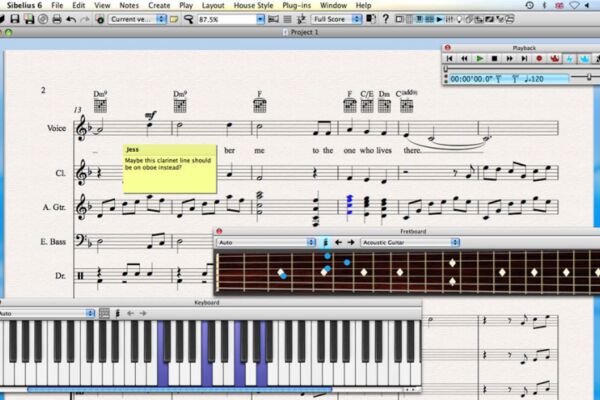Change keyboard size icon in Keyboard window

pyautogui.click(x=104, y=313)
